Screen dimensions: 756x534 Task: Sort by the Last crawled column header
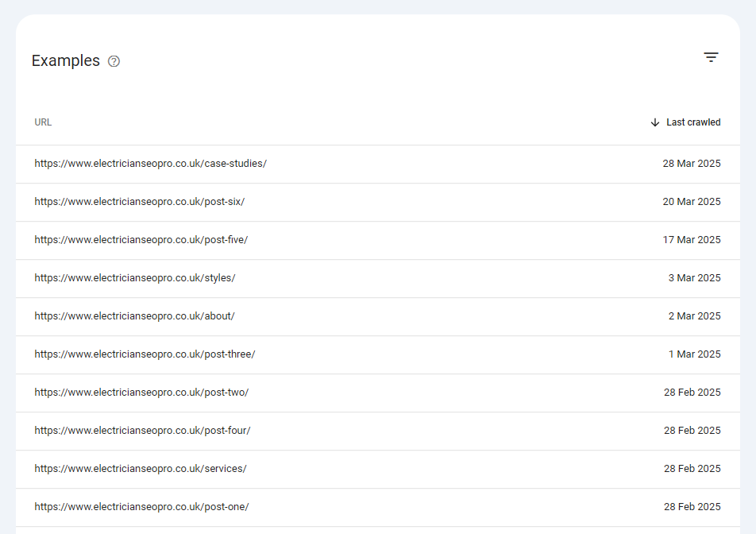[x=693, y=122]
